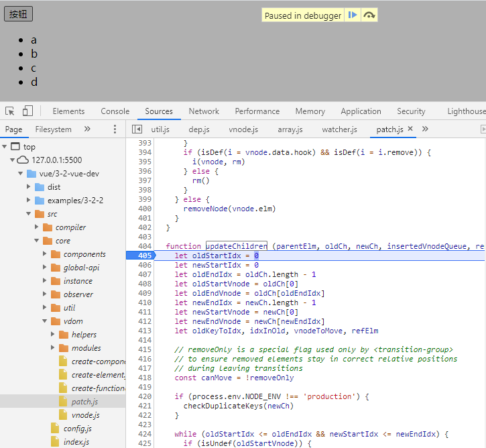Open vnode.js in the file tree
Screen dimensions: 486x448
pyautogui.click(x=85, y=415)
